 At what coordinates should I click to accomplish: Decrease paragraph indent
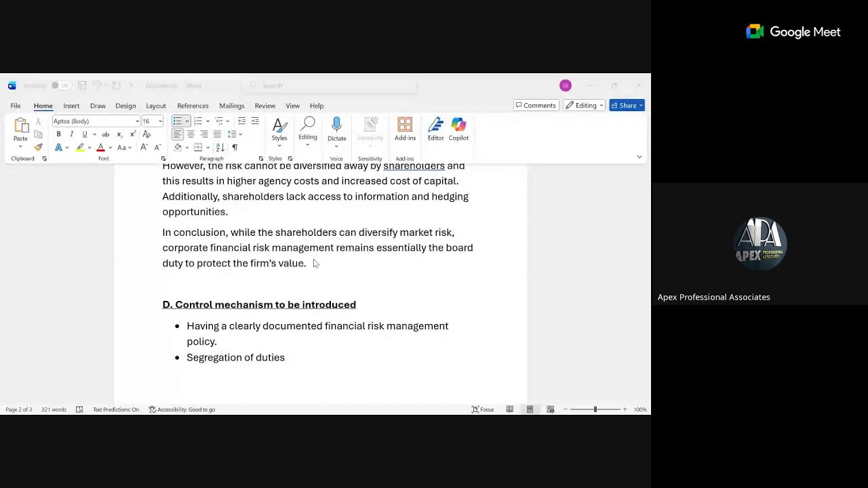241,121
